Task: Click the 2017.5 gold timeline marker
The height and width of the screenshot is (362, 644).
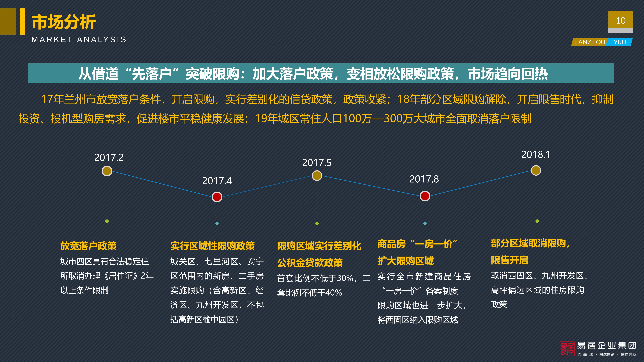Action: click(x=317, y=176)
